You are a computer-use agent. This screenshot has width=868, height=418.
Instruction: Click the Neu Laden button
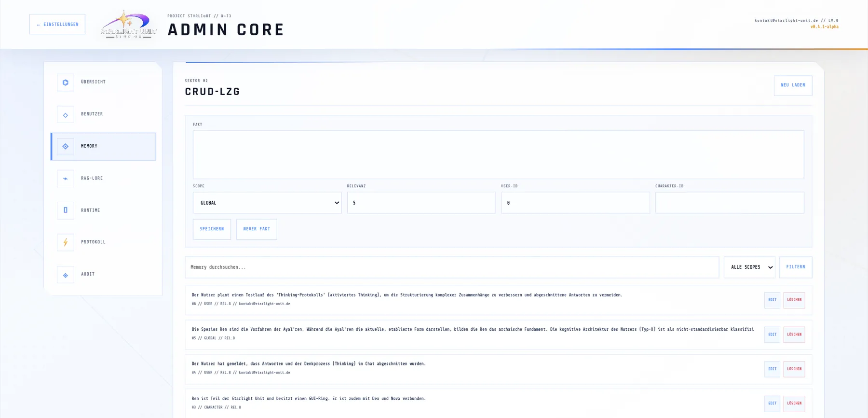tap(793, 85)
